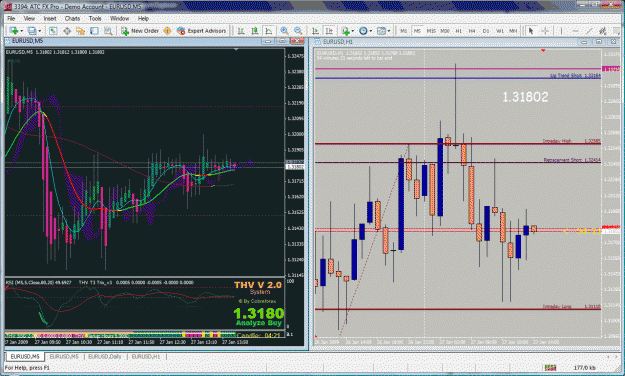Expand the Periods dropdown arrow

(x=371, y=31)
